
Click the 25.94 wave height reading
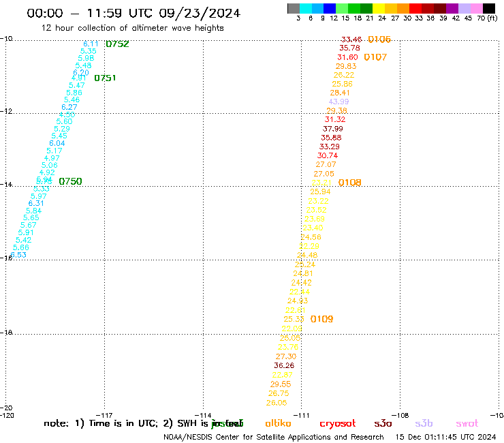click(320, 192)
